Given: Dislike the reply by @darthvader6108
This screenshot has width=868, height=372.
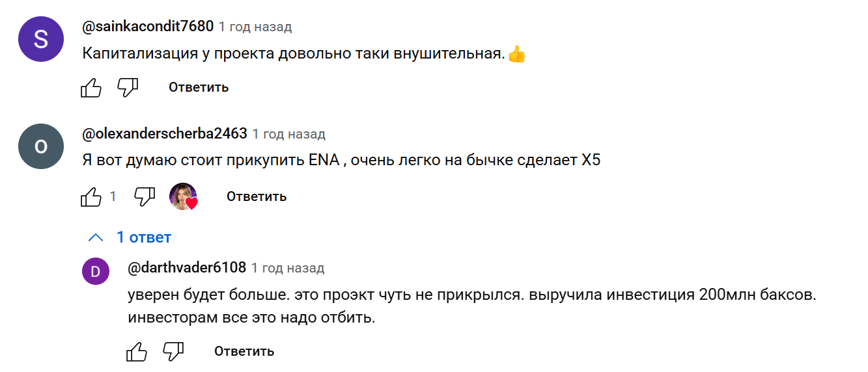Looking at the screenshot, I should pyautogui.click(x=173, y=352).
